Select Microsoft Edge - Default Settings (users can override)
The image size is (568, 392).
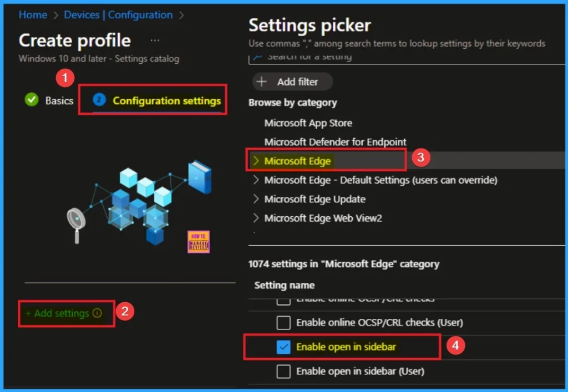coord(381,180)
